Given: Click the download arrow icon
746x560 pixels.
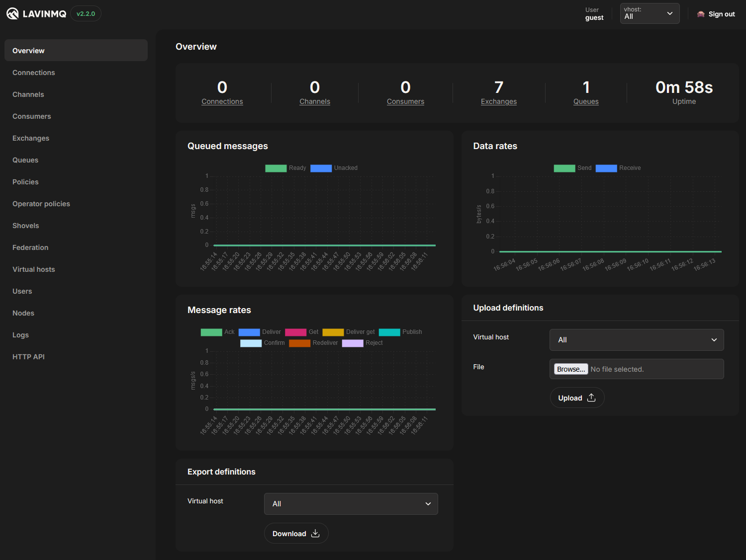Looking at the screenshot, I should [x=315, y=533].
